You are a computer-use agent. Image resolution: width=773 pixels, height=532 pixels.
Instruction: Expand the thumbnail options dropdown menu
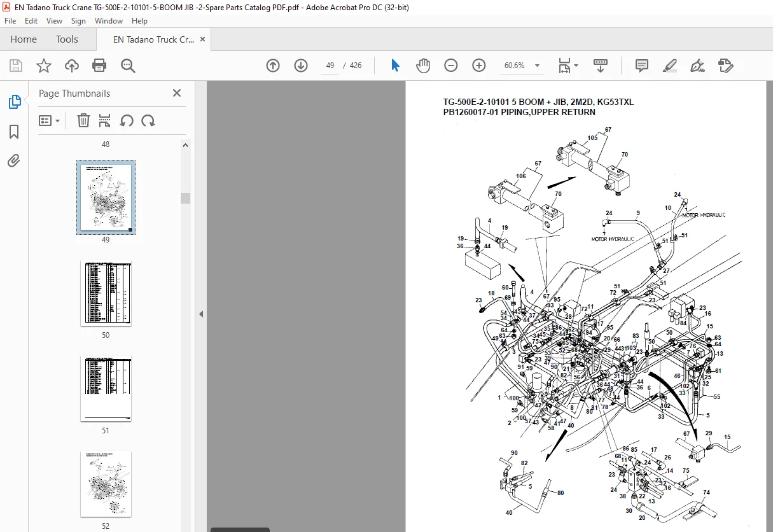coord(50,120)
